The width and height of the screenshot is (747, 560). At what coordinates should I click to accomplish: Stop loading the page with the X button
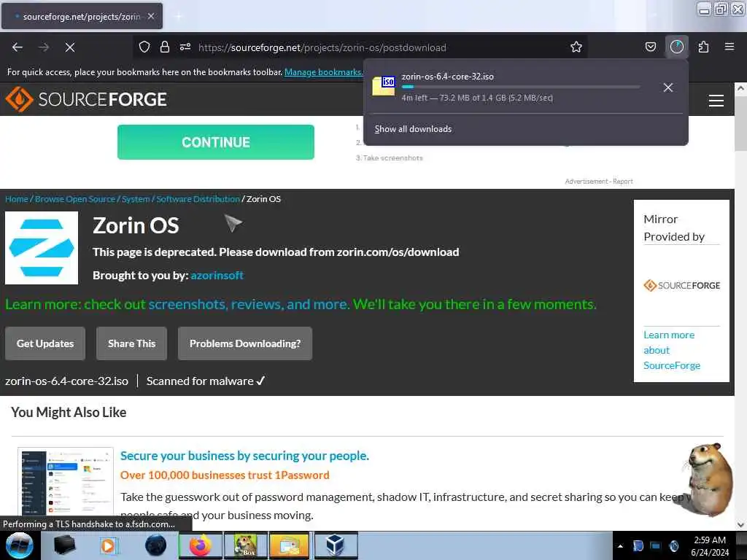(70, 47)
